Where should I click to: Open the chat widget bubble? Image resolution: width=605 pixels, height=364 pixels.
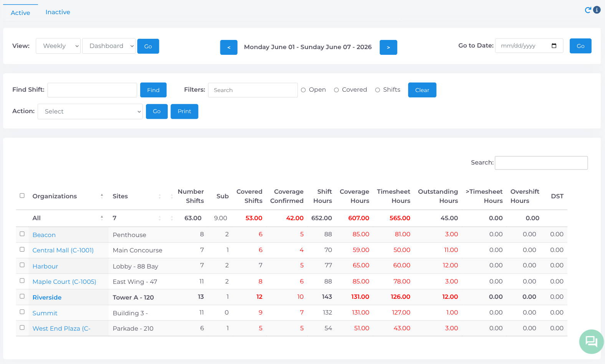[591, 341]
